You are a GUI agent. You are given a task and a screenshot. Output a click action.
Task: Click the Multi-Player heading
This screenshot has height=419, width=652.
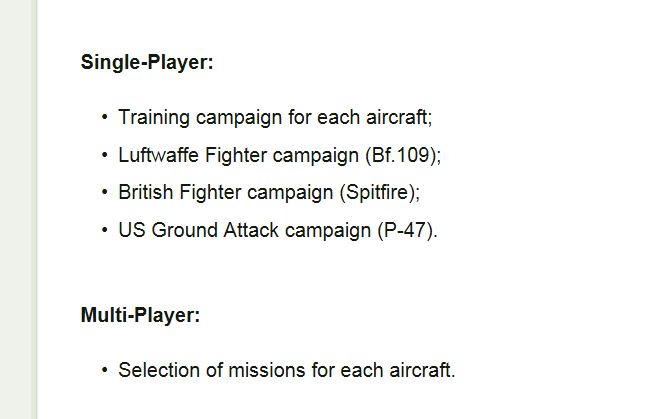[140, 315]
